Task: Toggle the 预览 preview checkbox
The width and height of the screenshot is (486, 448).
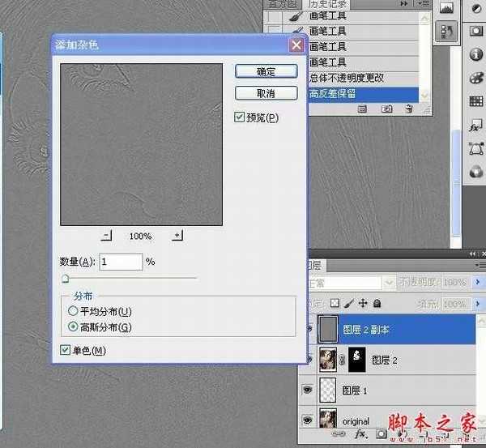Action: tap(239, 117)
